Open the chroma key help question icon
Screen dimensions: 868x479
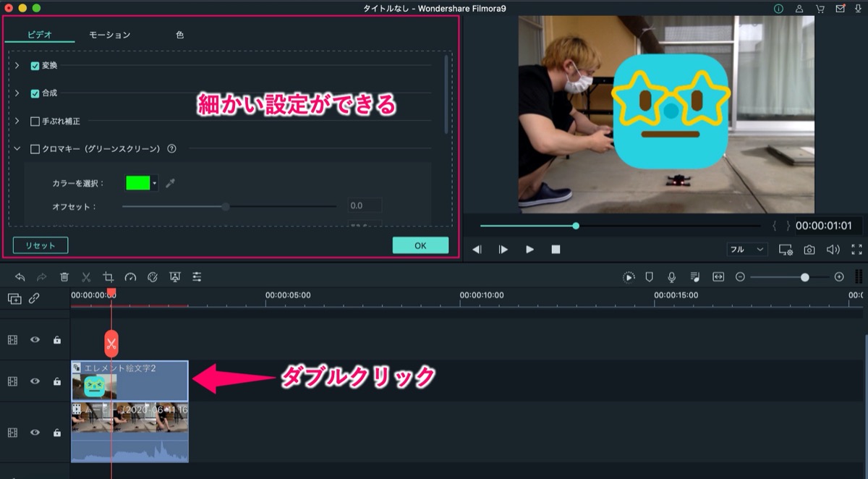[x=172, y=149]
